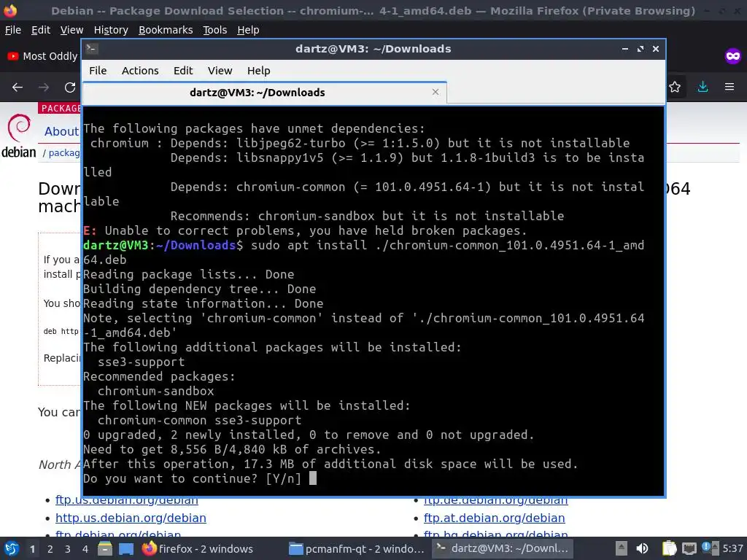The image size is (747, 560).
Task: Close the terminal tab via its X
Action: coord(436,92)
